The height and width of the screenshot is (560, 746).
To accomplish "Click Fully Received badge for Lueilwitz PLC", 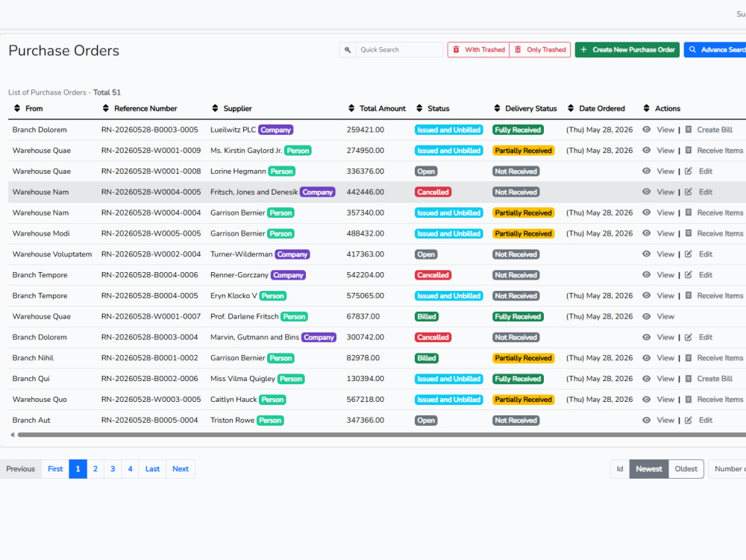I will (518, 130).
